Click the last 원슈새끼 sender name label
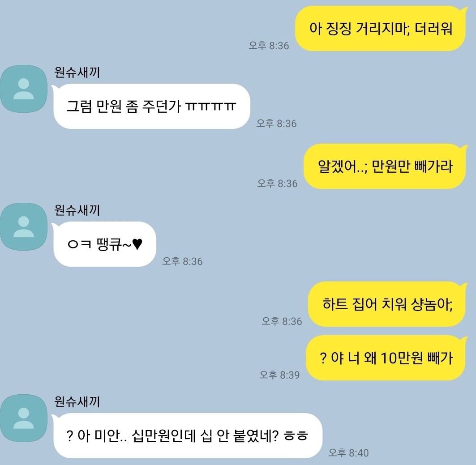Viewport: 476px width, 465px height. (77, 402)
